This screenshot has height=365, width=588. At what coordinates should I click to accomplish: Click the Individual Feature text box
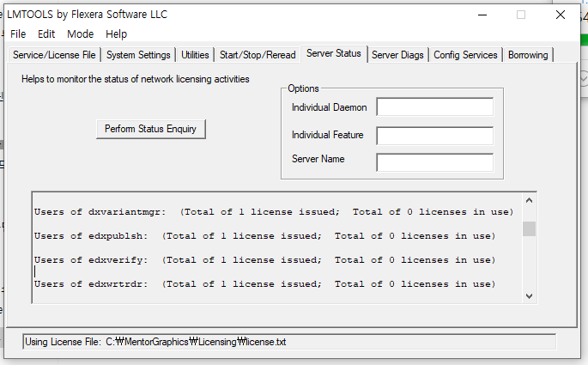(x=434, y=136)
